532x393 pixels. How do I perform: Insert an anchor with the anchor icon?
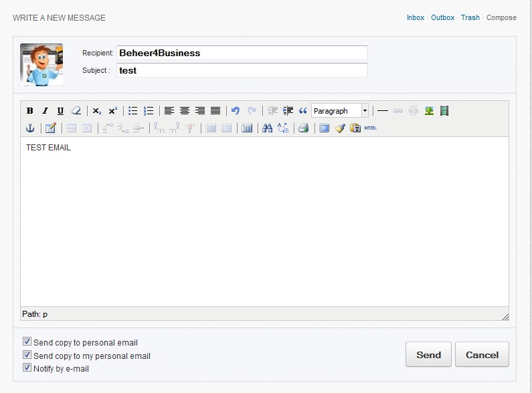point(29,128)
